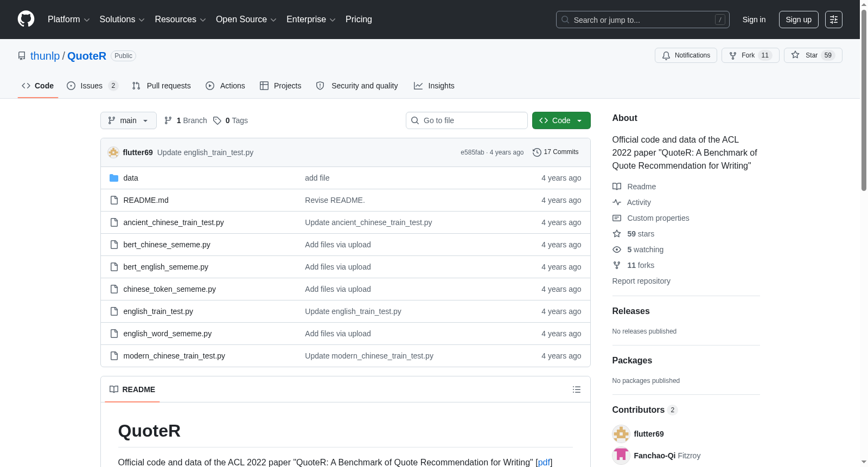The width and height of the screenshot is (868, 467).
Task: Star the QuoteR repository
Action: (x=813, y=55)
